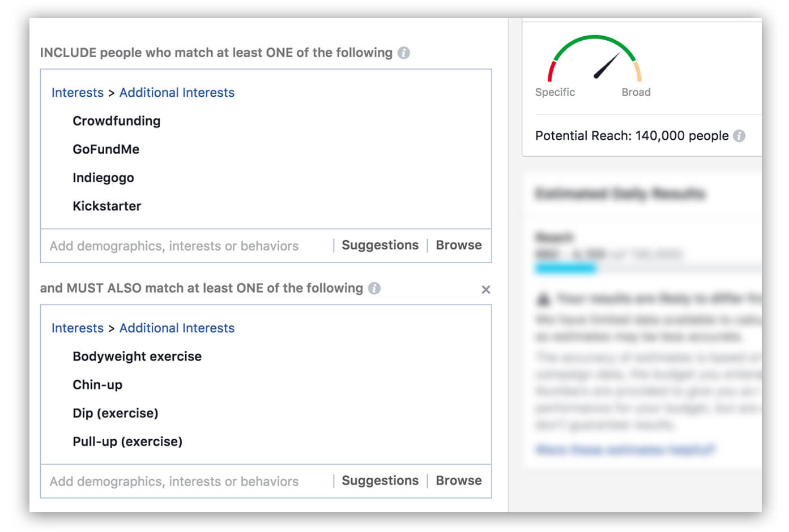Click info icon next to Potential Reach
The width and height of the screenshot is (789, 532).
739,136
